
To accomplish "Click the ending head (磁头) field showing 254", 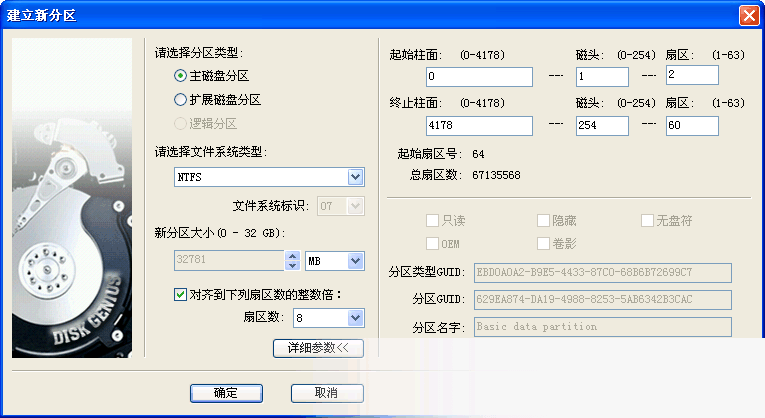I will pyautogui.click(x=602, y=125).
